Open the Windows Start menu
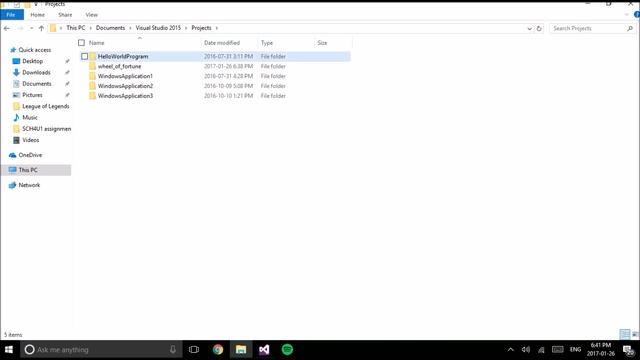Viewport: 640px width, 360px height. coord(9,350)
